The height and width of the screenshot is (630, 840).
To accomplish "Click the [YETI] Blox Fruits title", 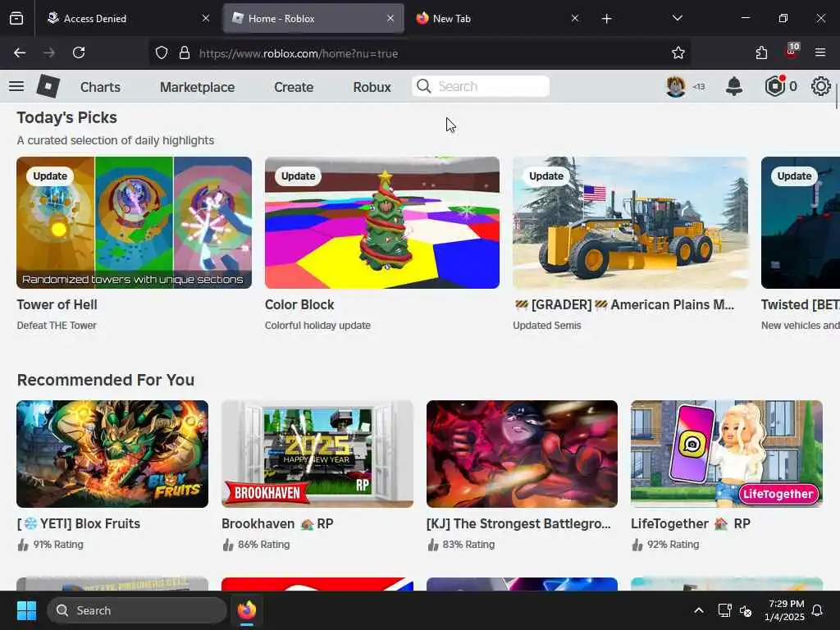I will coord(78,523).
